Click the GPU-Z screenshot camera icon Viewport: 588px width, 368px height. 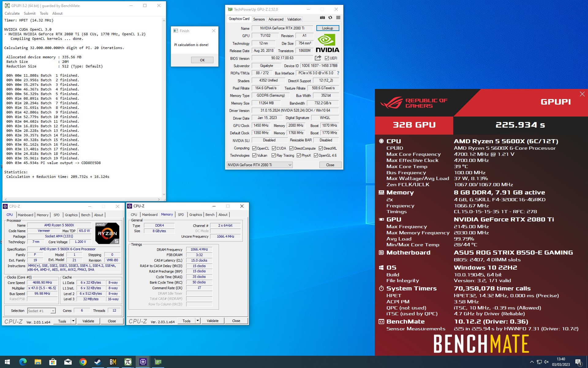click(x=322, y=17)
